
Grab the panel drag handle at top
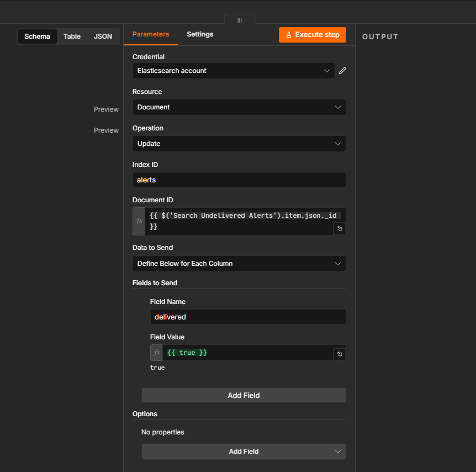point(240,20)
